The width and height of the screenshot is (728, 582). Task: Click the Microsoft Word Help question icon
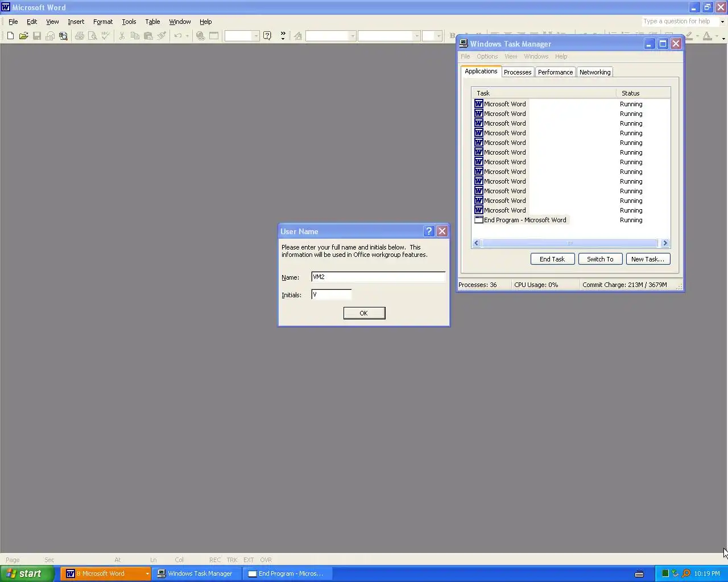267,36
